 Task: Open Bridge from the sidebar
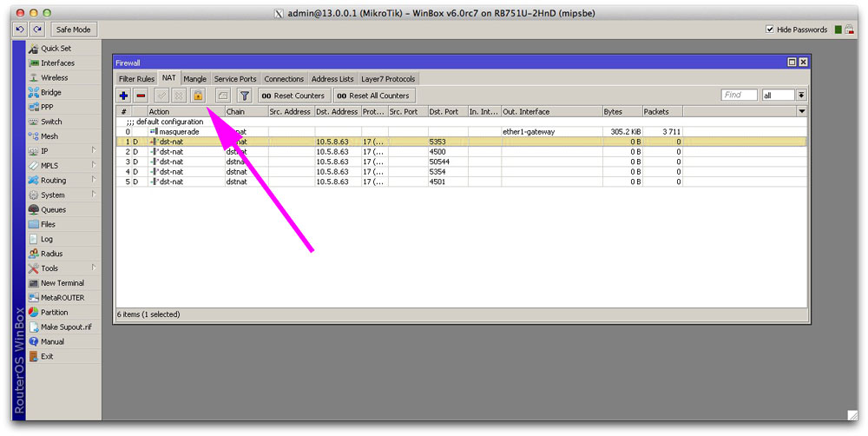pyautogui.click(x=63, y=93)
